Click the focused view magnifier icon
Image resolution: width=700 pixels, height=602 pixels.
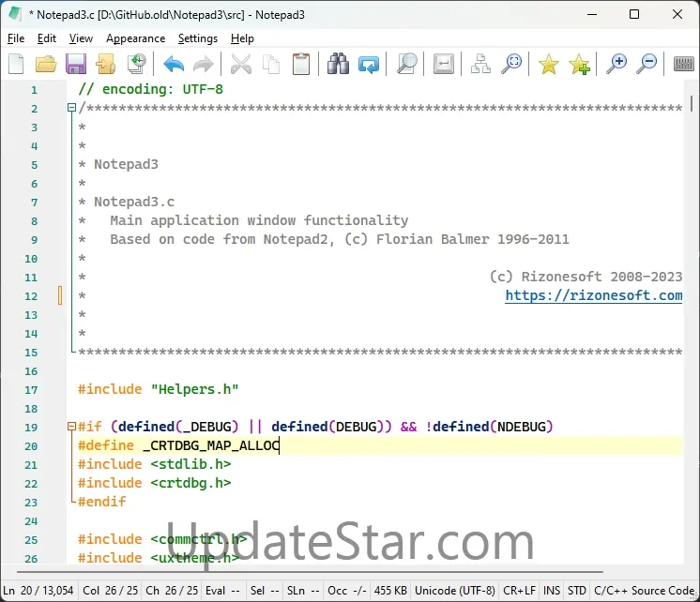coord(406,64)
